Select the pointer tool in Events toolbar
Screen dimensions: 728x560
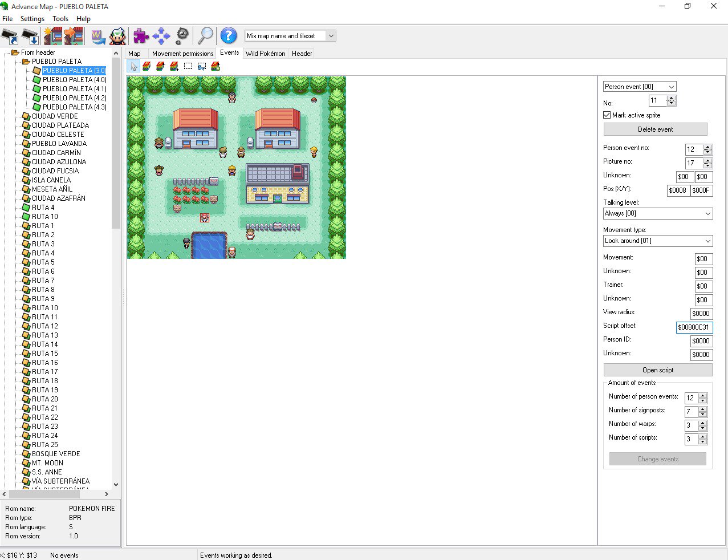133,67
